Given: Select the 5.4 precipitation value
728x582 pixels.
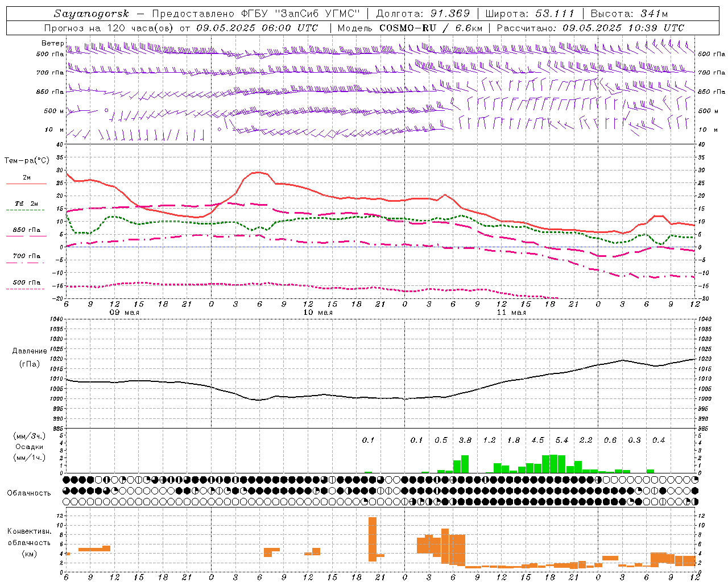Looking at the screenshot, I should click(x=561, y=440).
